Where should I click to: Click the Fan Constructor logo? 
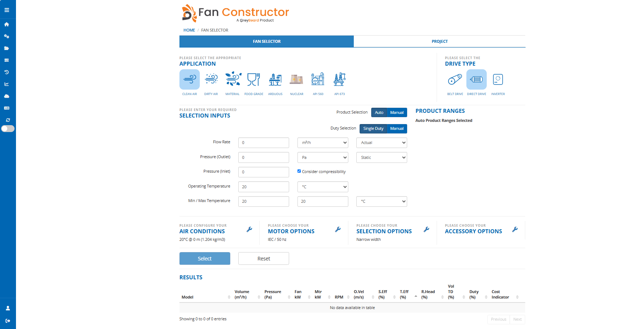click(x=235, y=13)
